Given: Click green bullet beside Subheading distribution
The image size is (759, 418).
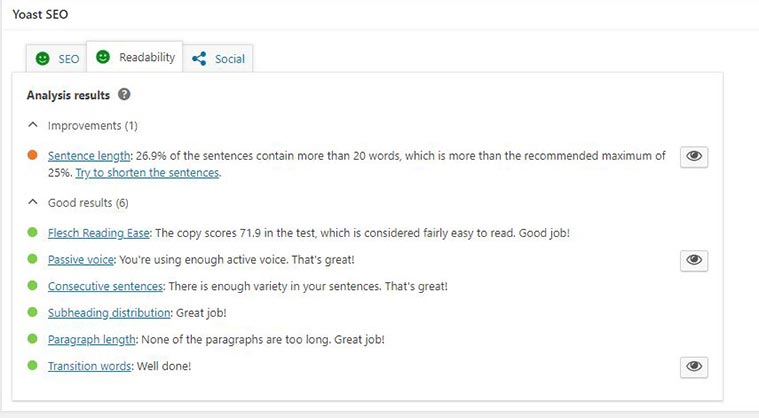Looking at the screenshot, I should point(33,313).
